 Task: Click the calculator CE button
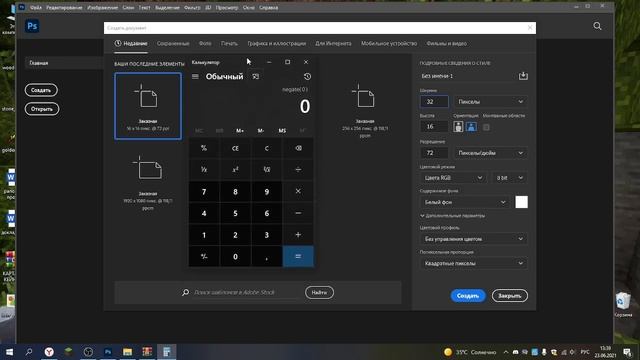pyautogui.click(x=235, y=148)
